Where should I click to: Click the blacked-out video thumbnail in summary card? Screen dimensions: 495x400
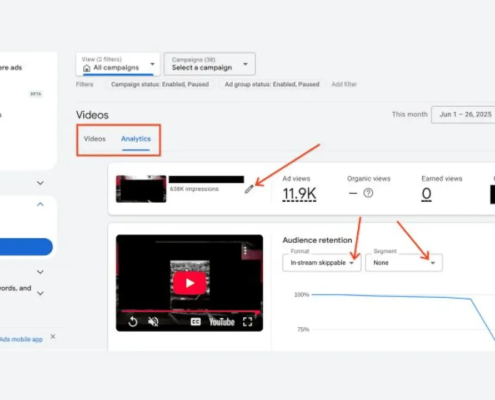(141, 189)
